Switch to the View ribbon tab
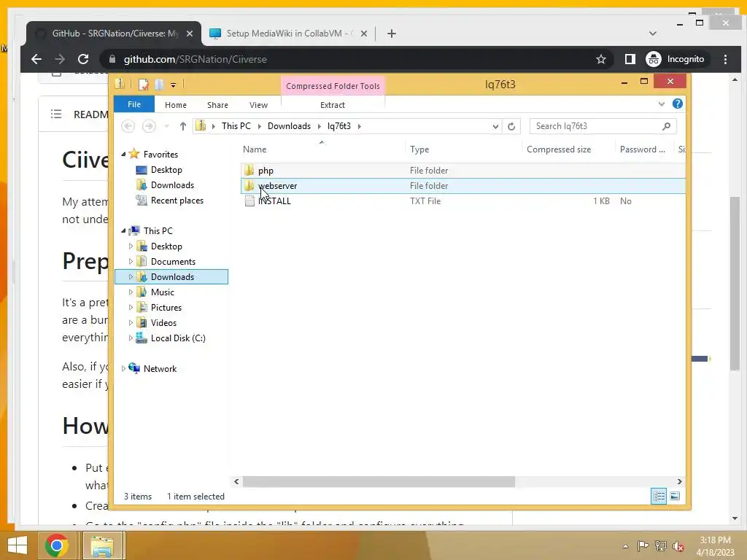This screenshot has width=747, height=560. (259, 105)
